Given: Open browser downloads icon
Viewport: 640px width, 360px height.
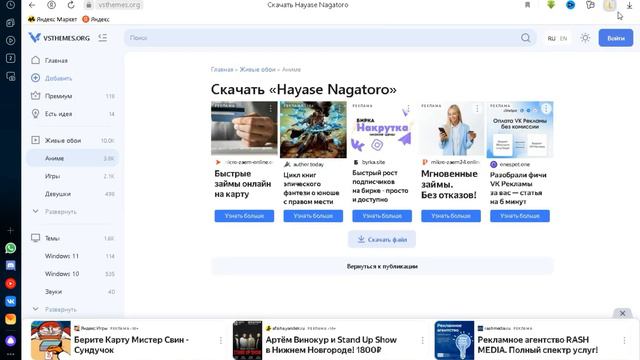Looking at the screenshot, I should 629,5.
